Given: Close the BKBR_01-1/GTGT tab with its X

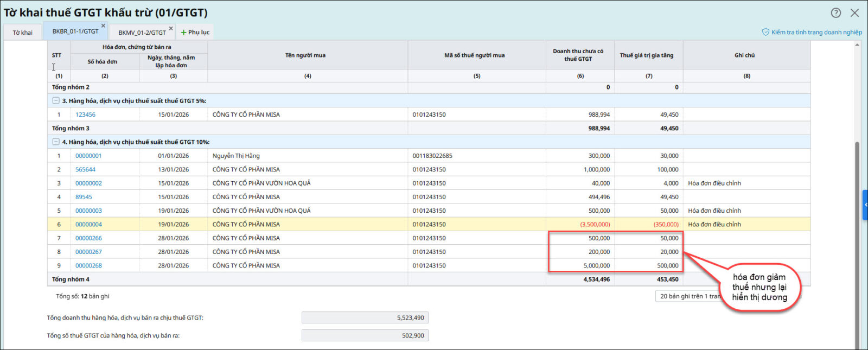Looking at the screenshot, I should coord(103,26).
